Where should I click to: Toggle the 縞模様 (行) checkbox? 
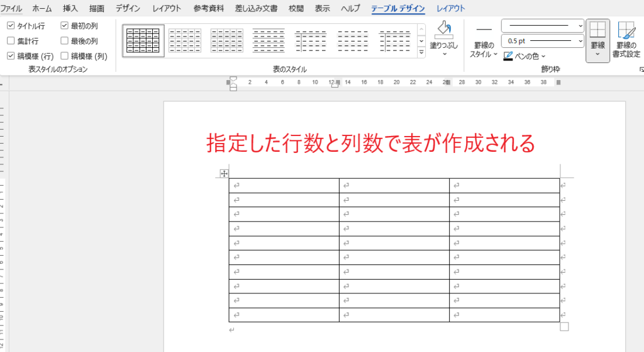[x=11, y=56]
